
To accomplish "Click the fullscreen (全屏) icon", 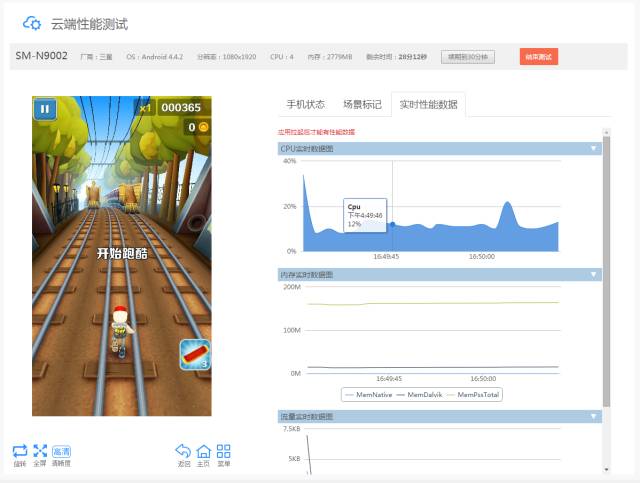I will tap(40, 451).
